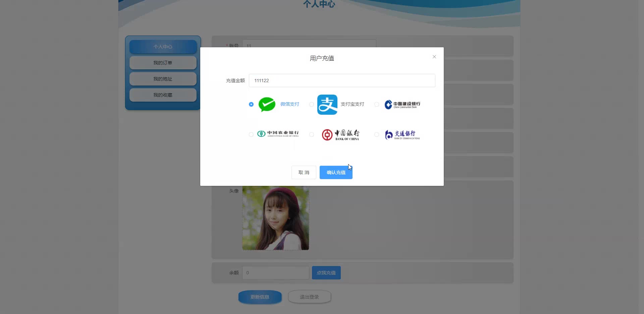
Task: Open 个人中心 in the sidebar menu
Action: (x=163, y=47)
